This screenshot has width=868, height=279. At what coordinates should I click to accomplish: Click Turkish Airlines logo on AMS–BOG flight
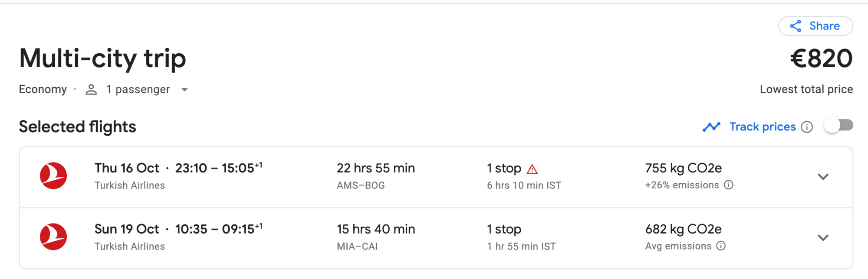click(x=53, y=176)
